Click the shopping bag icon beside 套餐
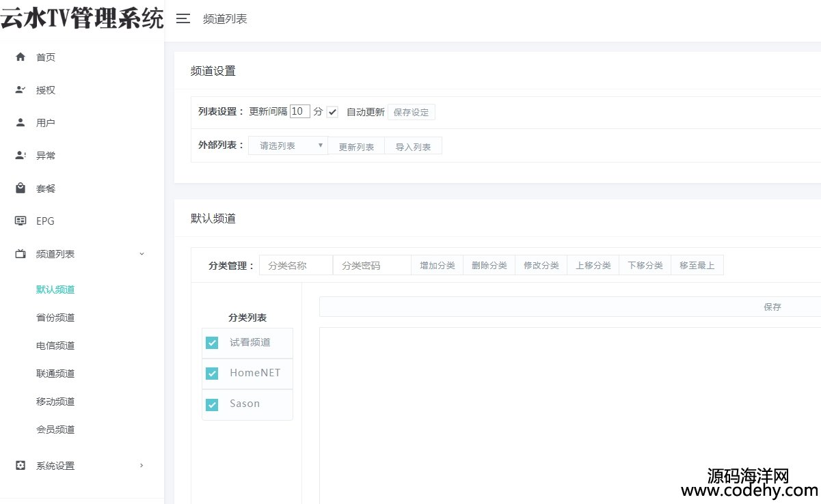This screenshot has width=821, height=504. [x=21, y=188]
